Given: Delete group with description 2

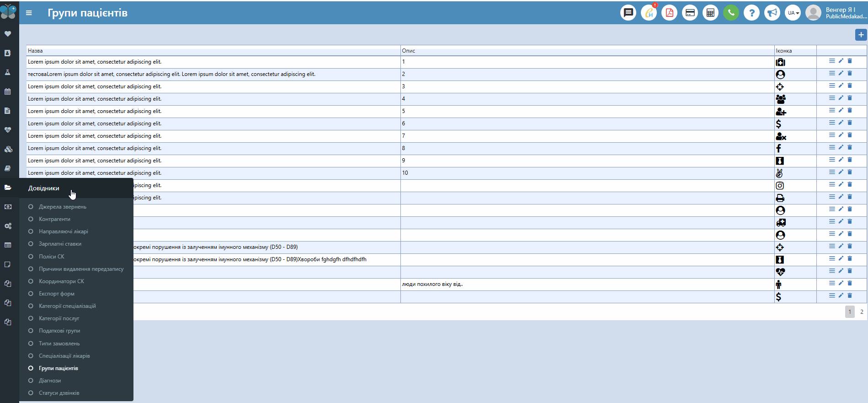Looking at the screenshot, I should point(850,73).
